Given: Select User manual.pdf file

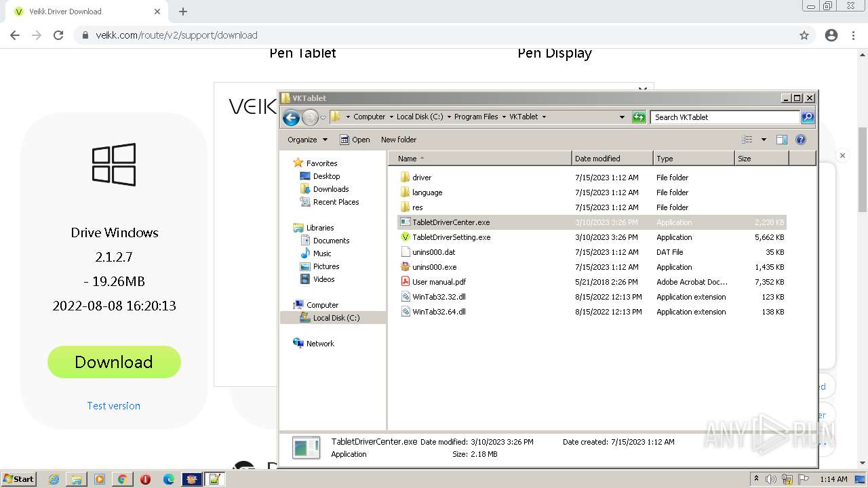Looking at the screenshot, I should 439,282.
